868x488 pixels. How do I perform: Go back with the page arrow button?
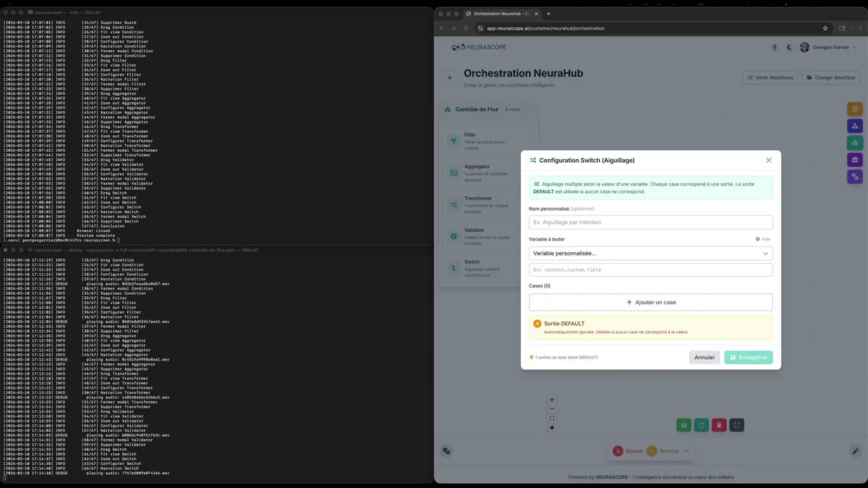pyautogui.click(x=450, y=77)
